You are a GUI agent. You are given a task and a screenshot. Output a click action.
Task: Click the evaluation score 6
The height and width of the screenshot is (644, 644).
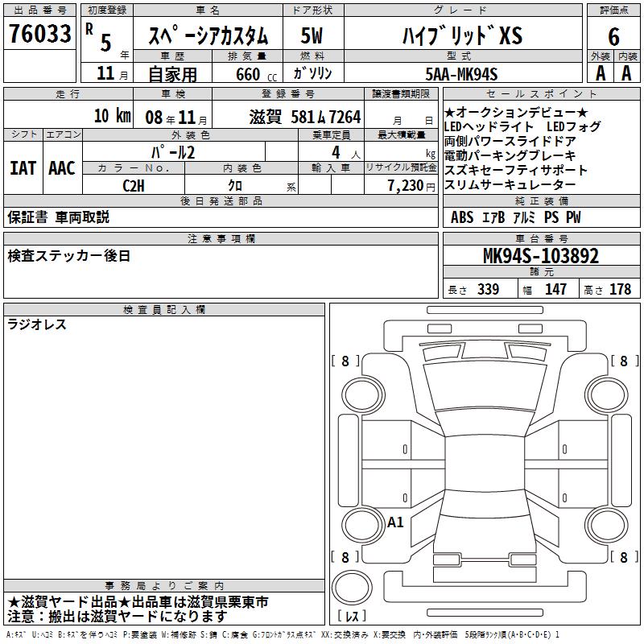coord(613,37)
